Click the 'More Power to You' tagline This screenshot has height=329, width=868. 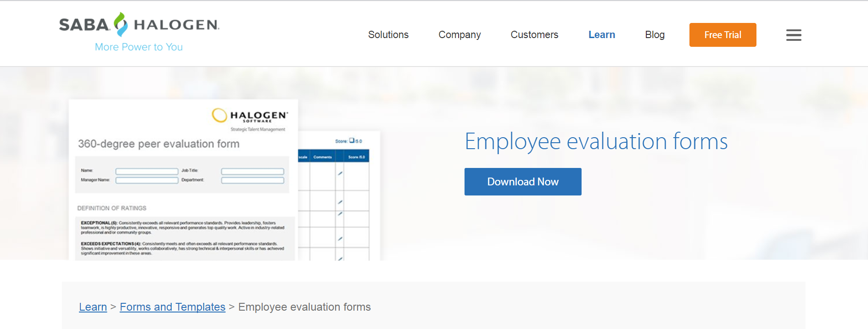pos(139,47)
